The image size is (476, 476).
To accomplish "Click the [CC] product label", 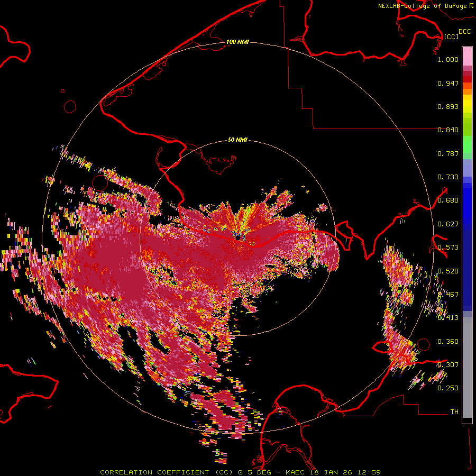I will 451,36.
